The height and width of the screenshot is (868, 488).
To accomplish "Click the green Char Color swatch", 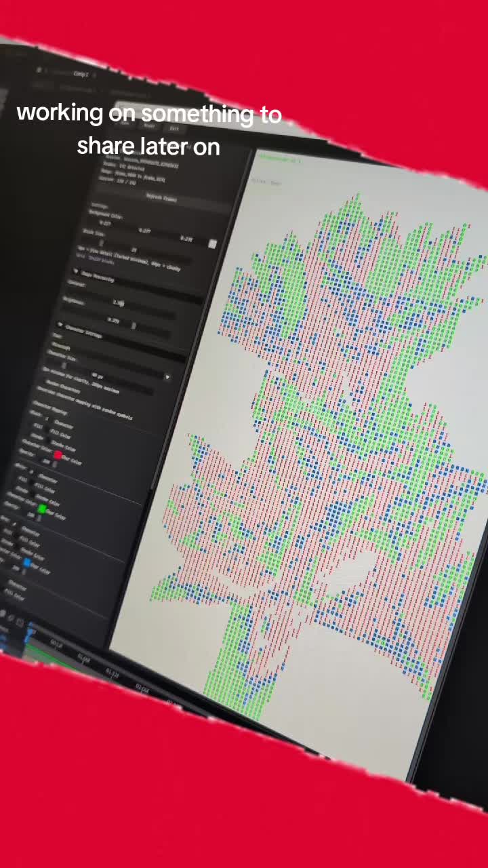I will (x=42, y=509).
